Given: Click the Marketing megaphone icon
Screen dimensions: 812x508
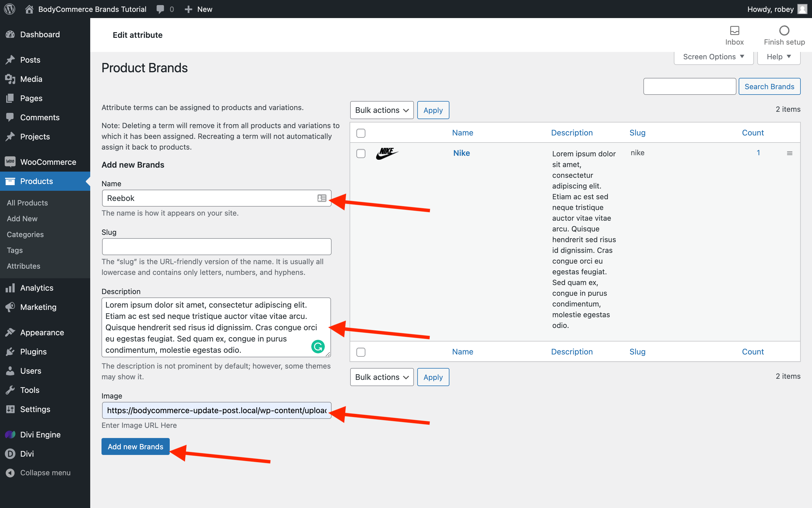Looking at the screenshot, I should 10,307.
